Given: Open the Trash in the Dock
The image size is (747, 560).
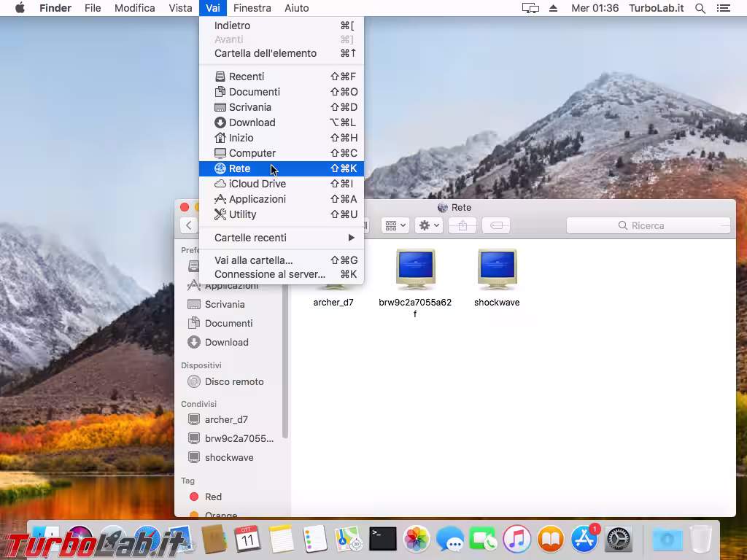Looking at the screenshot, I should pyautogui.click(x=700, y=540).
